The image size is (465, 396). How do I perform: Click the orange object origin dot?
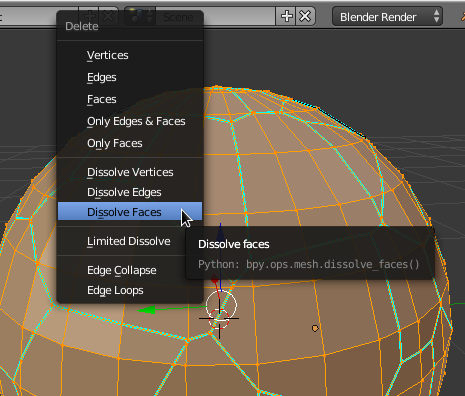coord(315,328)
